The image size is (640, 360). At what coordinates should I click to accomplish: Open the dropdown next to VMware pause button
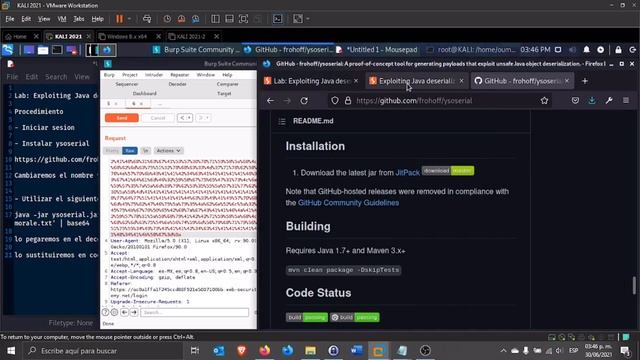click(x=129, y=19)
